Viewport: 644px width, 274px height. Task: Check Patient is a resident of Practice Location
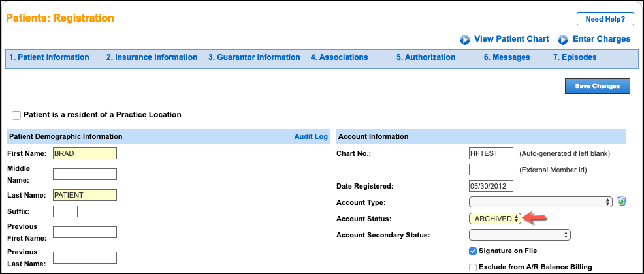coord(16,115)
